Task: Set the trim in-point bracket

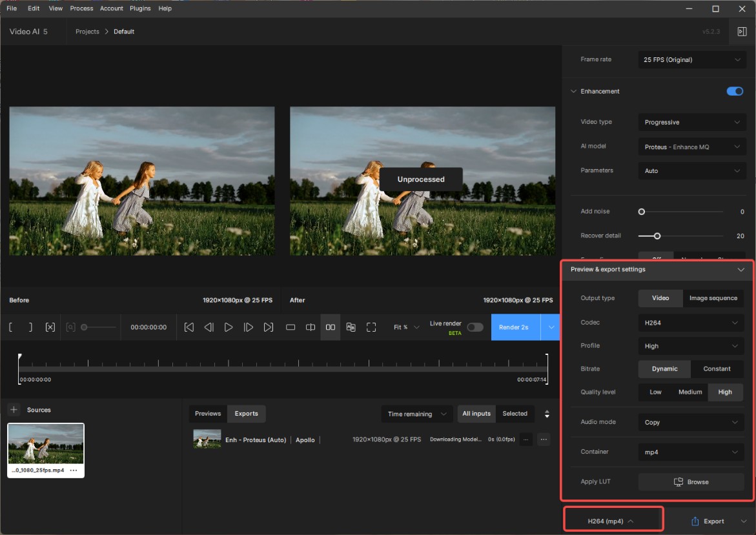Action: point(11,327)
